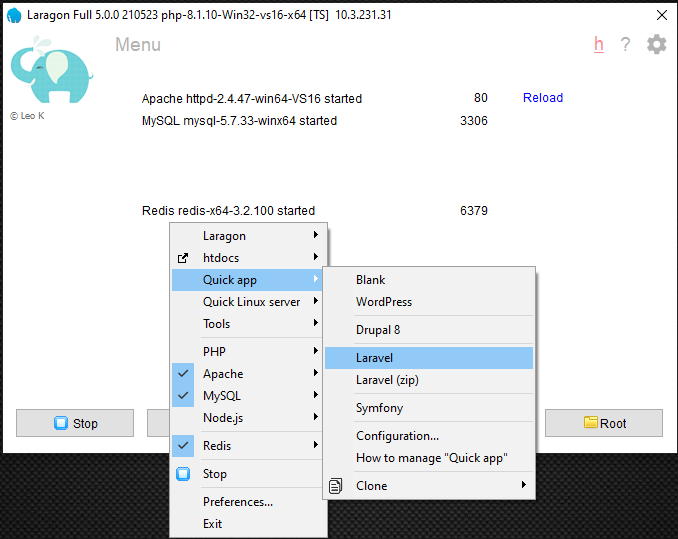Select Laravel from Quick app submenu
The height and width of the screenshot is (539, 678).
pyautogui.click(x=429, y=358)
